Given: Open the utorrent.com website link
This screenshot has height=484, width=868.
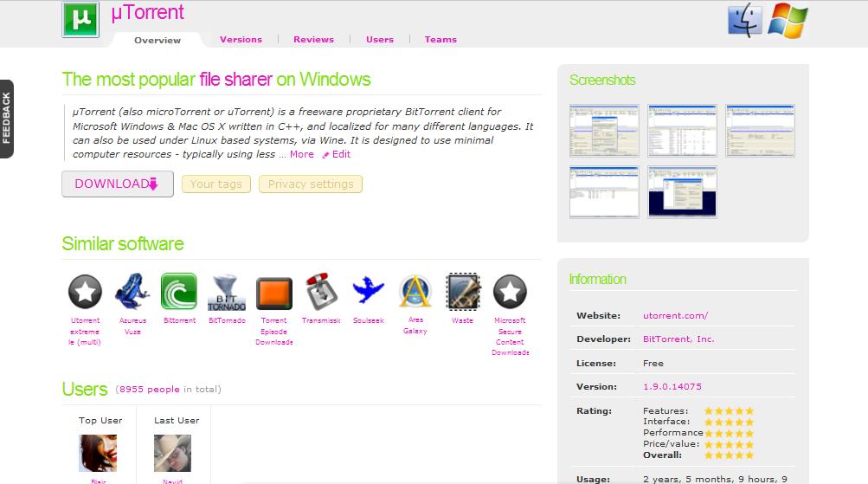Looking at the screenshot, I should [675, 316].
